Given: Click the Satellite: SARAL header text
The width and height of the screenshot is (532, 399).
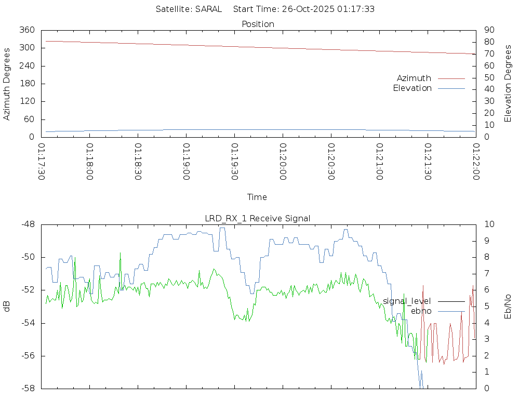Looking at the screenshot, I should point(189,9).
